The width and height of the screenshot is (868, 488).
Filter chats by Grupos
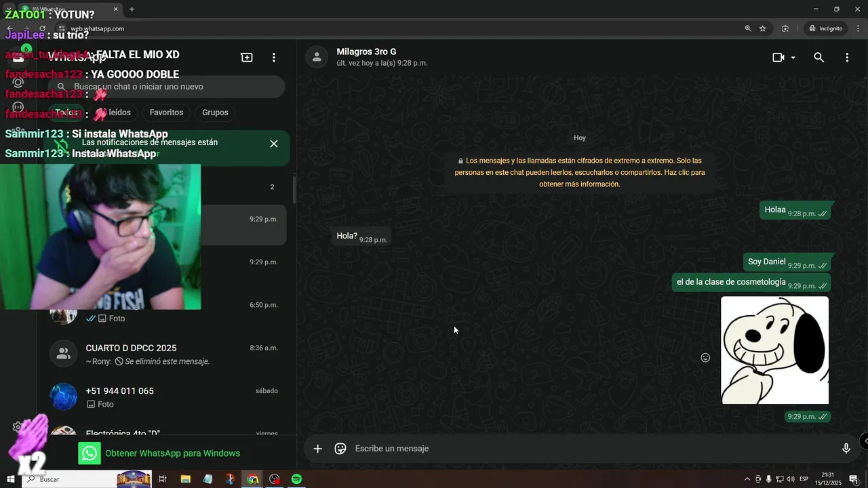point(215,113)
